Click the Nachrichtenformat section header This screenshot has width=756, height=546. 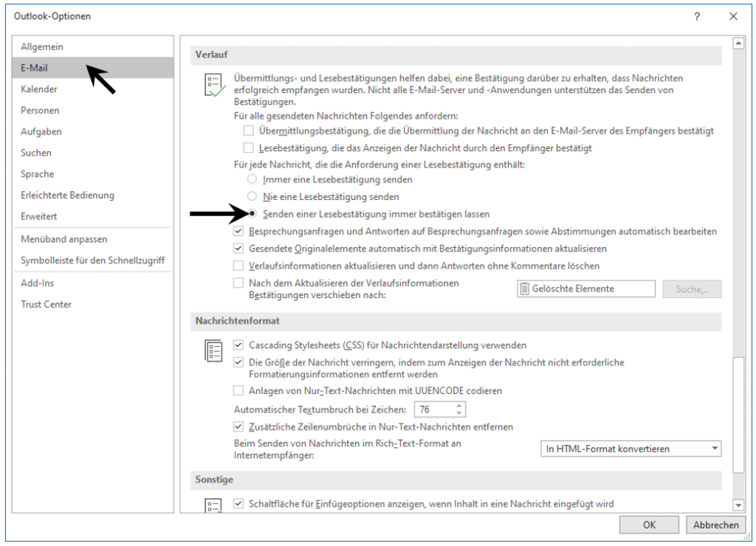(x=456, y=321)
